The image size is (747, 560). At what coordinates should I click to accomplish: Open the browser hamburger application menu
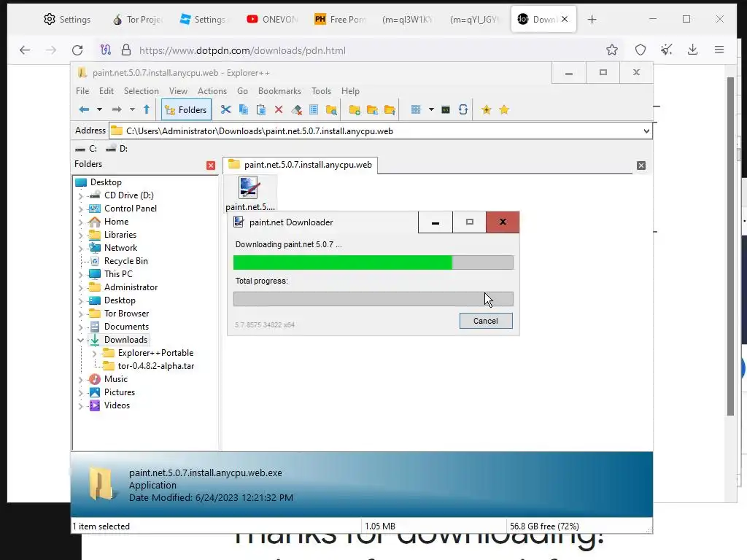(x=719, y=50)
